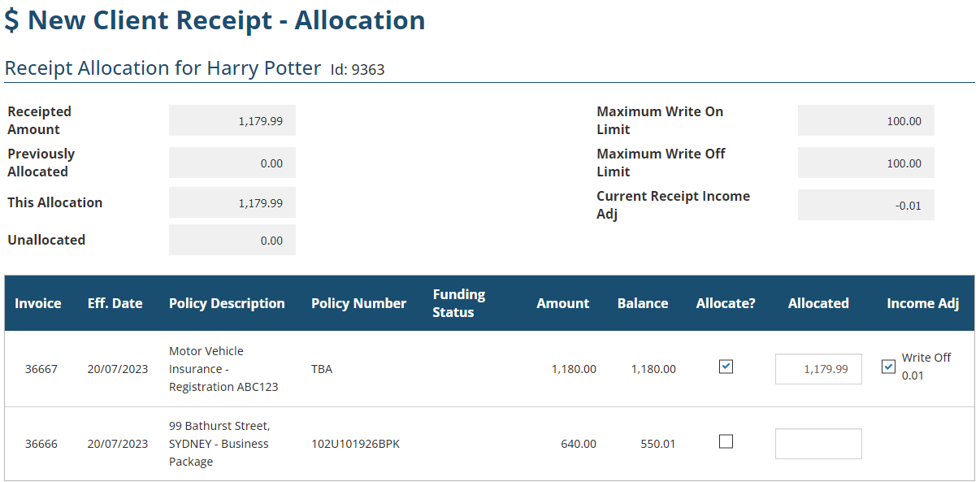Click the Funding Status column header
This screenshot has width=980, height=482.
click(x=458, y=303)
